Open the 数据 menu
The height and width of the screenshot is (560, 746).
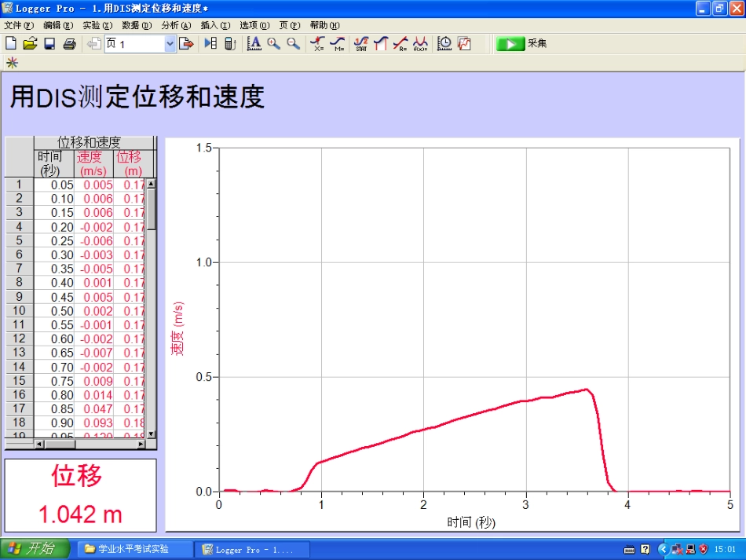[x=137, y=25]
